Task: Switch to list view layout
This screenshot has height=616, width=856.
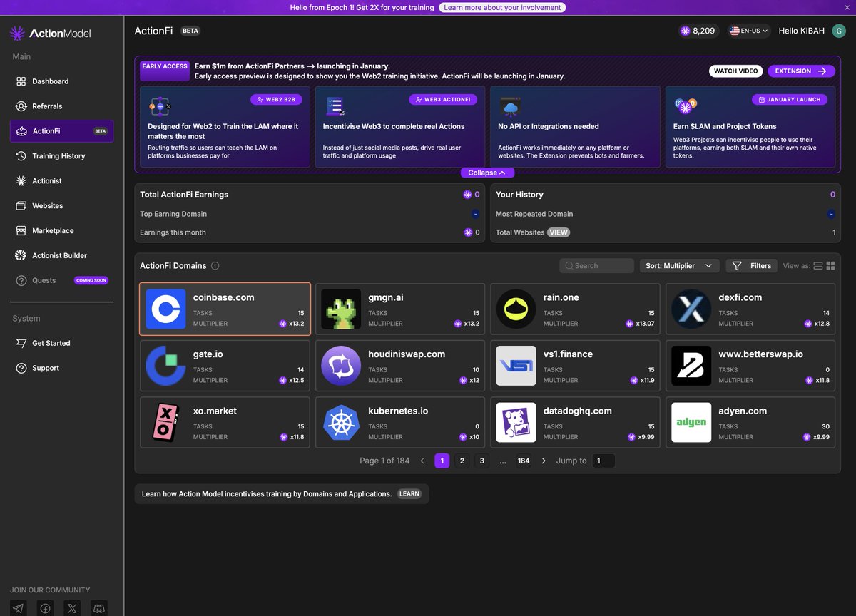Action: pyautogui.click(x=818, y=266)
